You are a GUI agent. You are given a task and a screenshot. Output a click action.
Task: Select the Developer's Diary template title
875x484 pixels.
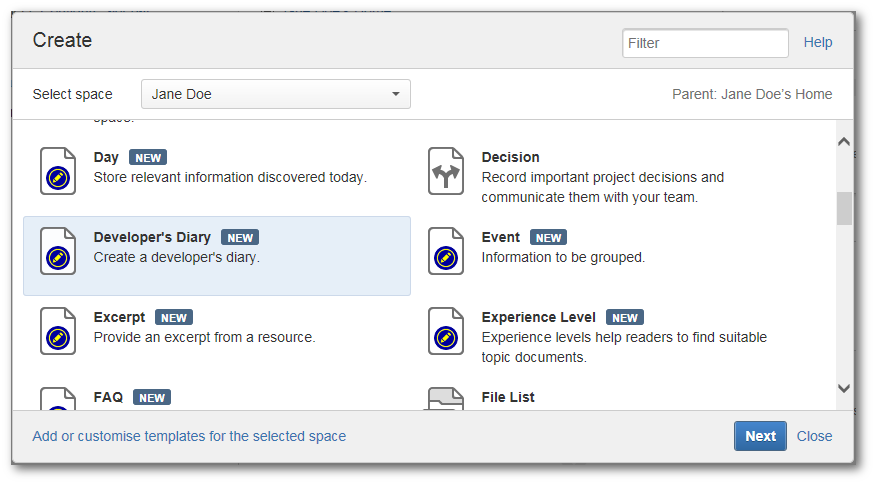152,237
